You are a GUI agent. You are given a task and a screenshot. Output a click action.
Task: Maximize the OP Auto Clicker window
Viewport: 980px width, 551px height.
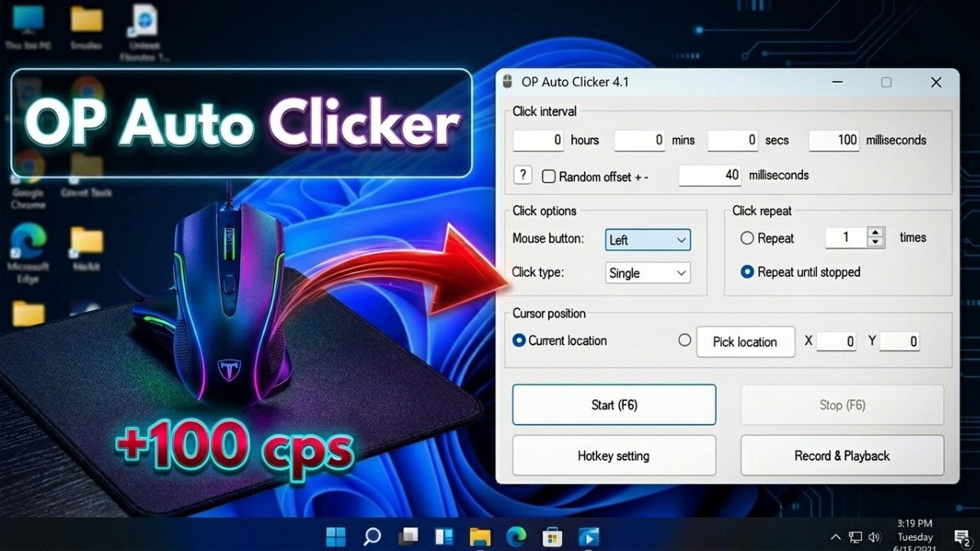[886, 82]
